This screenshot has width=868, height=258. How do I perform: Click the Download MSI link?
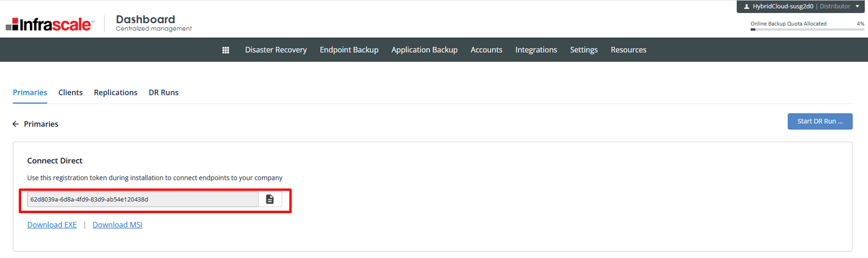117,225
